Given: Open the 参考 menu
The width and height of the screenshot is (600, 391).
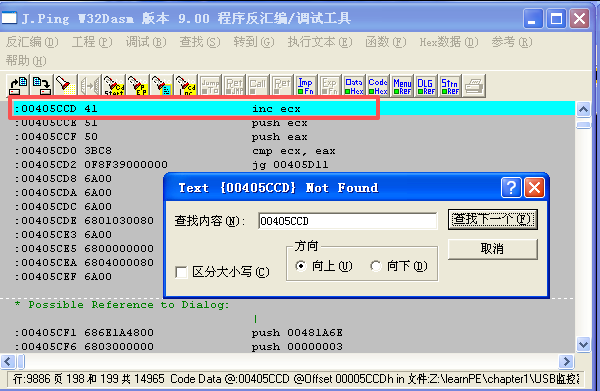Looking at the screenshot, I should 512,42.
